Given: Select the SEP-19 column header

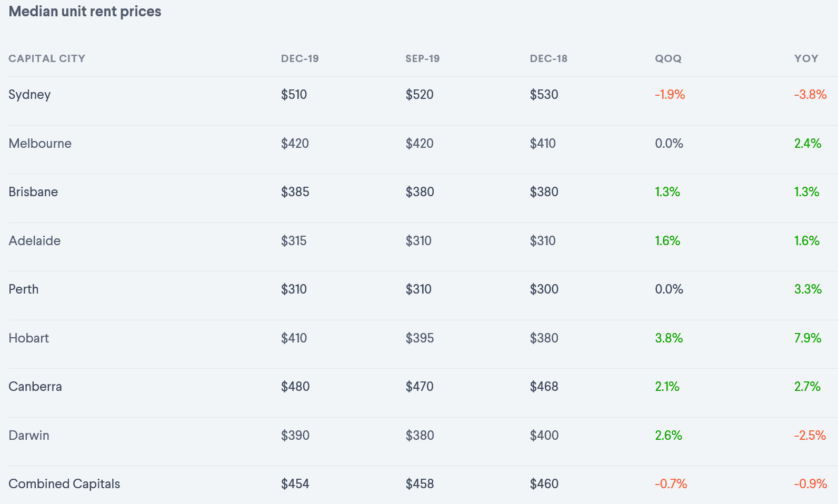Looking at the screenshot, I should pos(422,58).
